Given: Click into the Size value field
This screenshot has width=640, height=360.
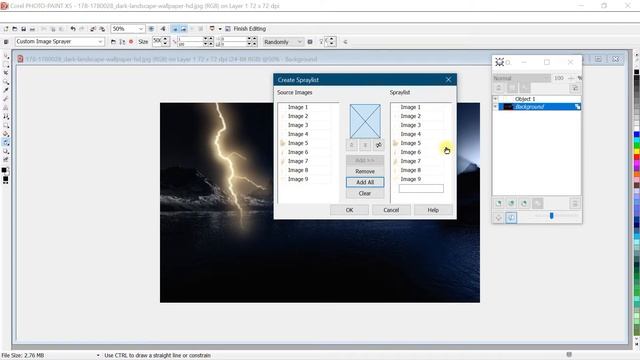Looking at the screenshot, I should click(x=157, y=41).
